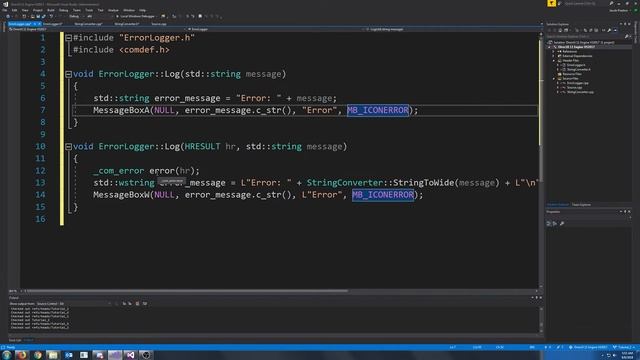Switch to the StringConverter.cpp tab
Screen dimensions: 640x360
pos(88,24)
